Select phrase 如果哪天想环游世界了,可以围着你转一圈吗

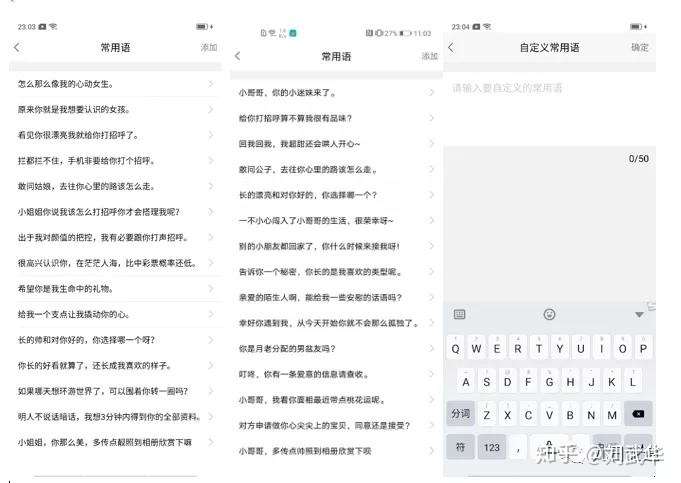(x=103, y=391)
